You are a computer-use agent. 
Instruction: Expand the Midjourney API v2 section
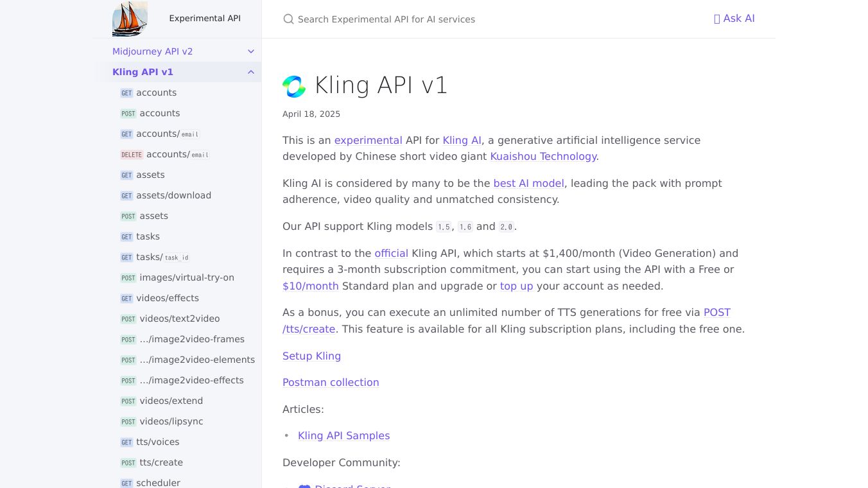(251, 51)
